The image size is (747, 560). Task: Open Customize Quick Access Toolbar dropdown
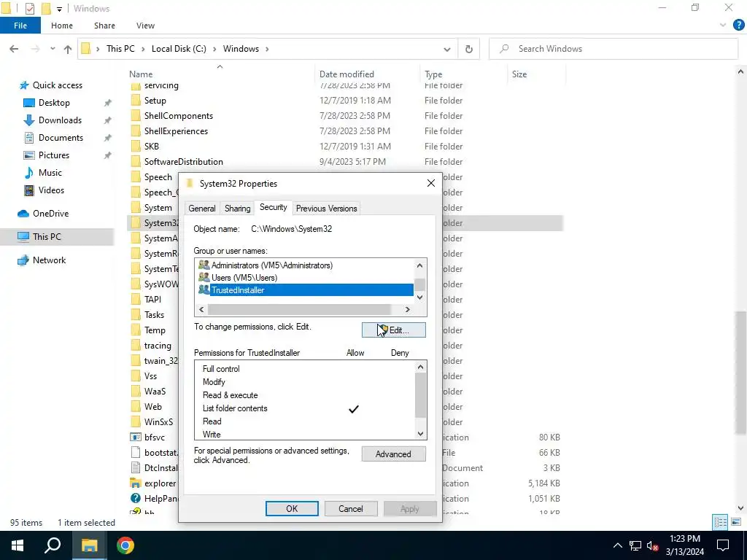click(59, 9)
